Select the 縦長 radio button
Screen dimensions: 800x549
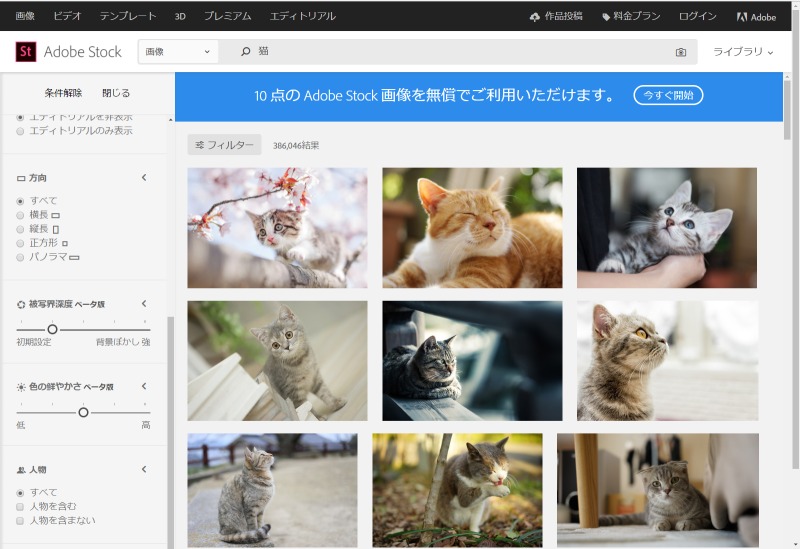pyautogui.click(x=20, y=229)
